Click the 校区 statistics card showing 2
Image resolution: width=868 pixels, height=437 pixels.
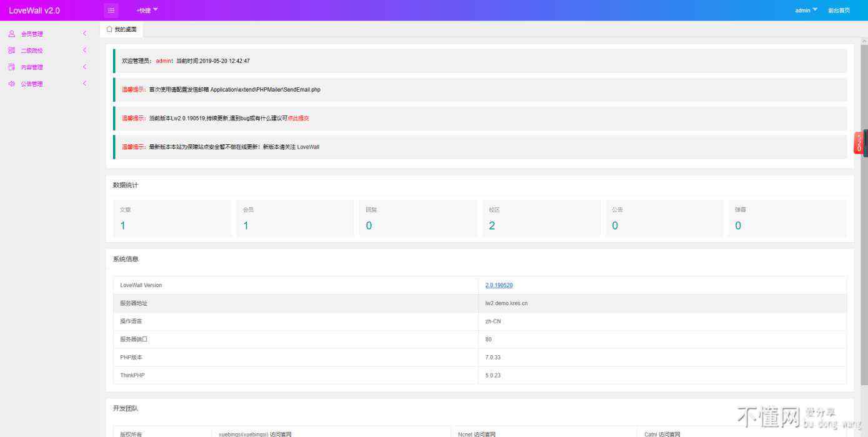541,219
